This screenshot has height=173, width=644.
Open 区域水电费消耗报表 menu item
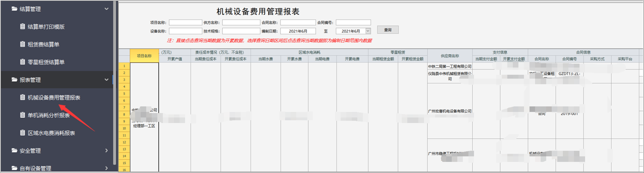pos(51,133)
